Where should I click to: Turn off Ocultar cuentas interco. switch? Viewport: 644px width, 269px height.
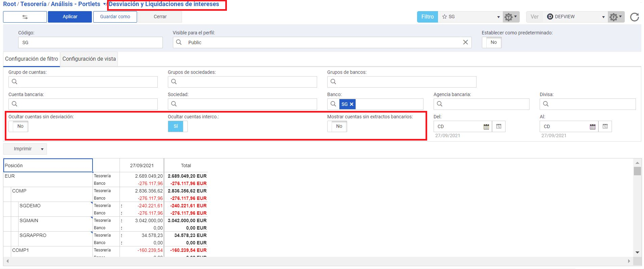pos(178,126)
